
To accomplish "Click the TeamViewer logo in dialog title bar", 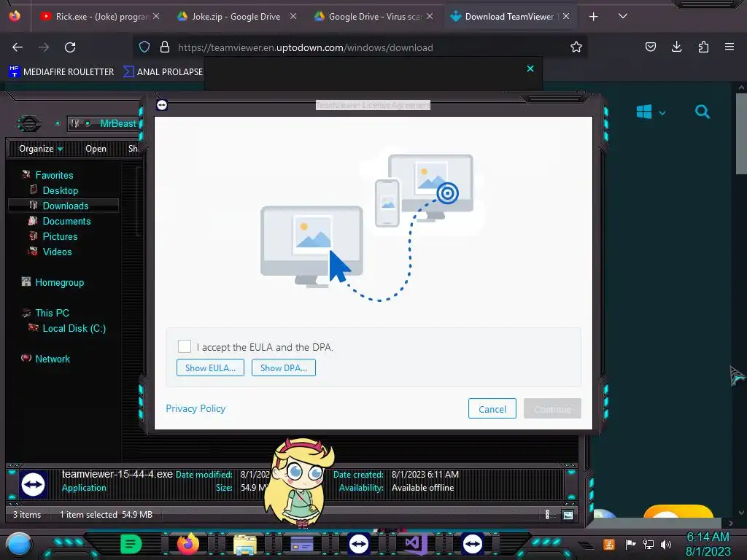I will tap(162, 105).
